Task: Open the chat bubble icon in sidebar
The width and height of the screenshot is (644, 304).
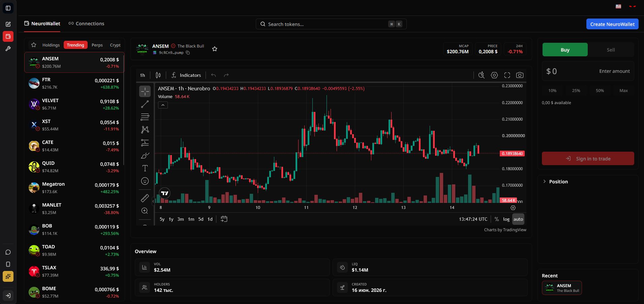Action: [x=8, y=252]
